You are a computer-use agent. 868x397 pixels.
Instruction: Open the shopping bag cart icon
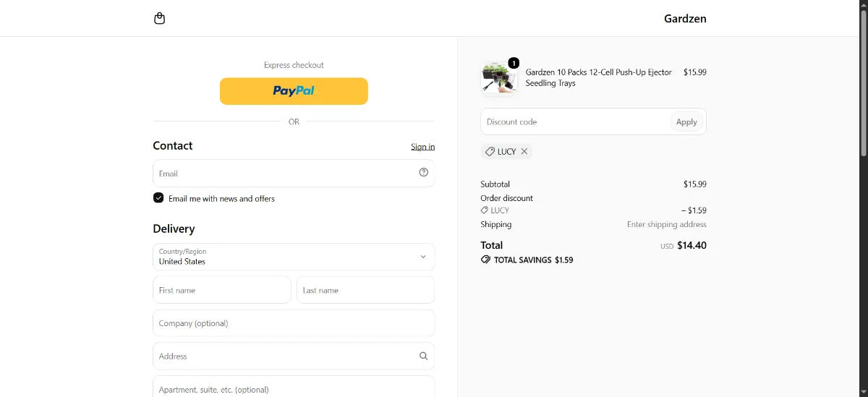click(160, 18)
